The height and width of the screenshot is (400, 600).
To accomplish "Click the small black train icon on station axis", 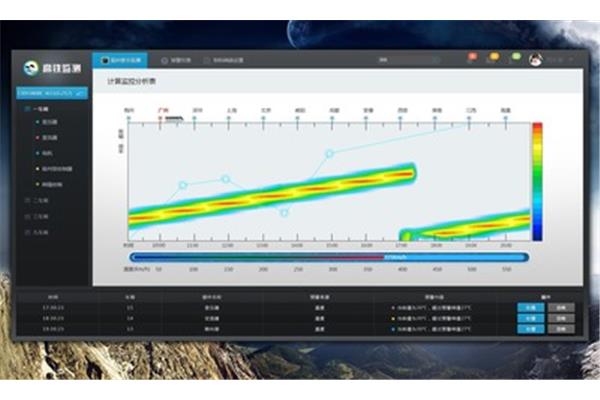I will 174,118.
